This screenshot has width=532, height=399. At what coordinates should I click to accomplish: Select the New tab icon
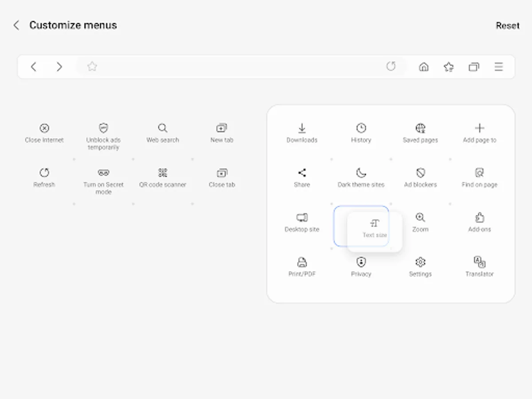[x=222, y=128]
